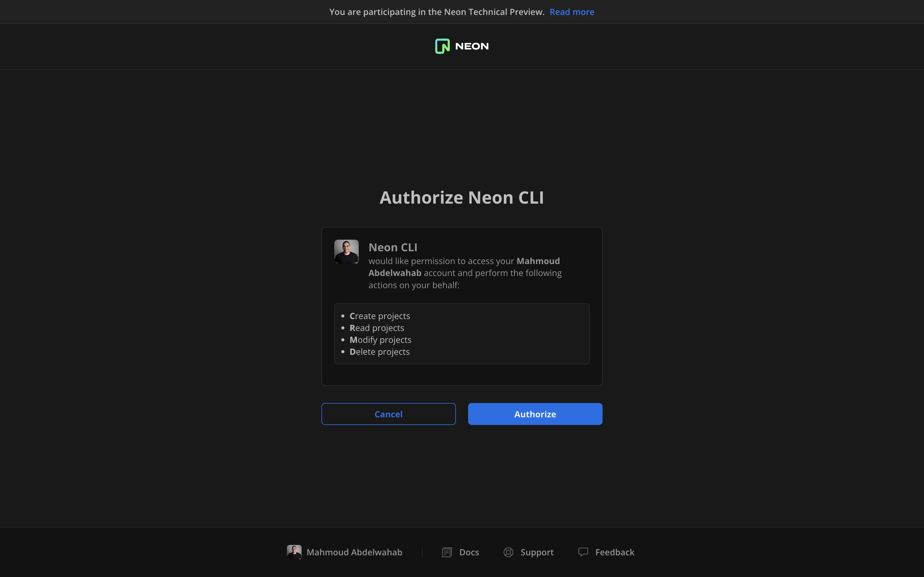Click the Read projects permission item

pyautogui.click(x=376, y=328)
